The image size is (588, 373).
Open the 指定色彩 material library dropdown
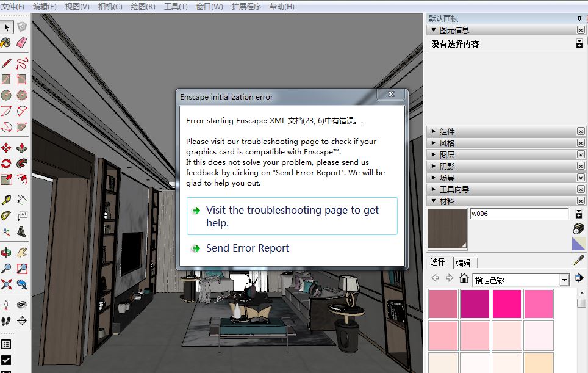[x=564, y=280]
